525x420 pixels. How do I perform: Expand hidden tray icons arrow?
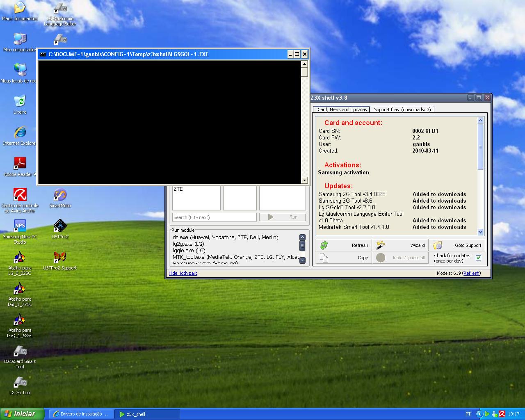(479, 414)
